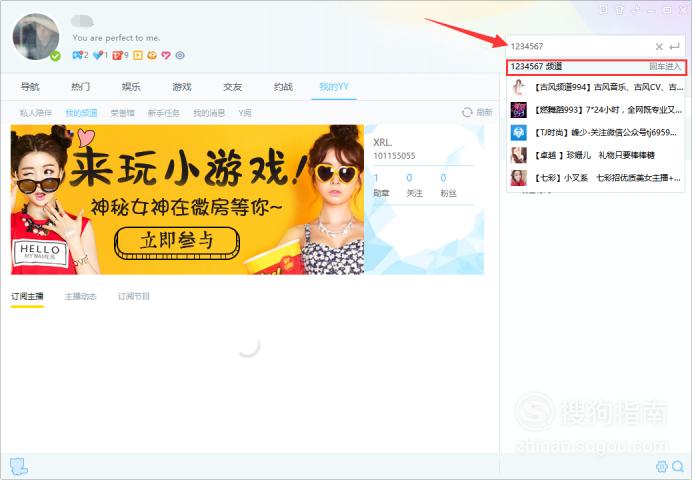Click the 回车进入 hint
The image size is (692, 480).
pos(665,67)
